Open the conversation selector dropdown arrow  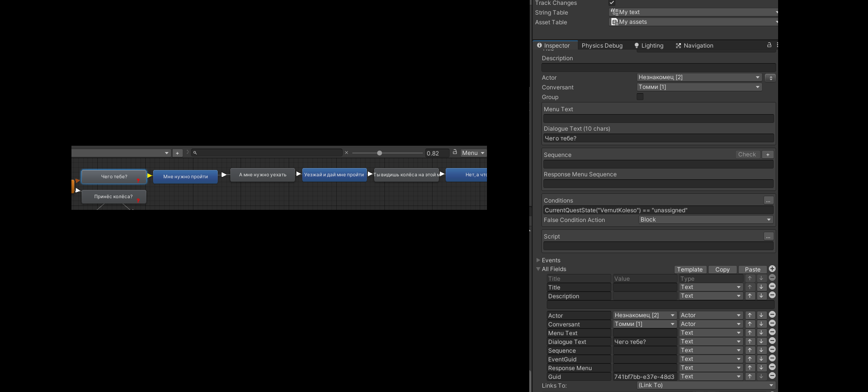167,153
